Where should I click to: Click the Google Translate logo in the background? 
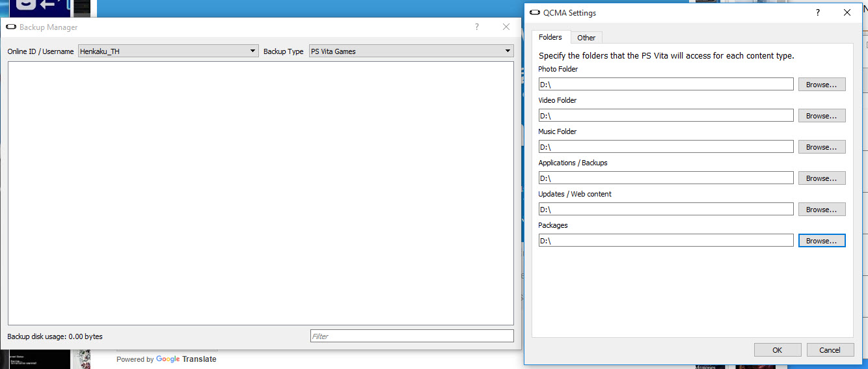186,359
